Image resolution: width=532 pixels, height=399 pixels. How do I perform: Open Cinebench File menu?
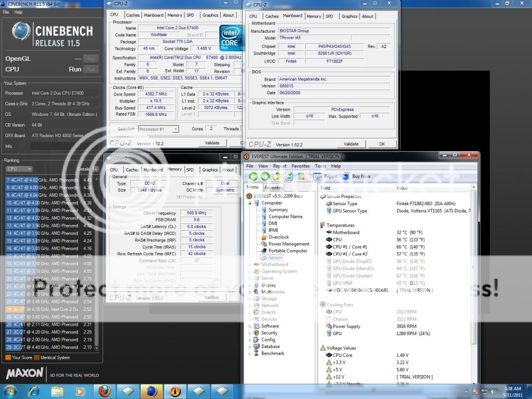coord(6,12)
